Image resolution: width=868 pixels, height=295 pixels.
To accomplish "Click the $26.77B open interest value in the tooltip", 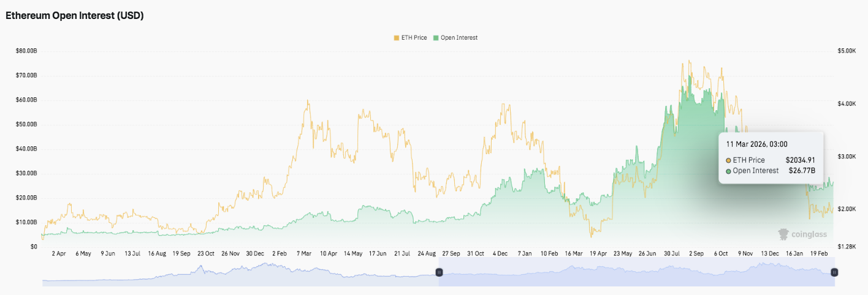I will 802,171.
